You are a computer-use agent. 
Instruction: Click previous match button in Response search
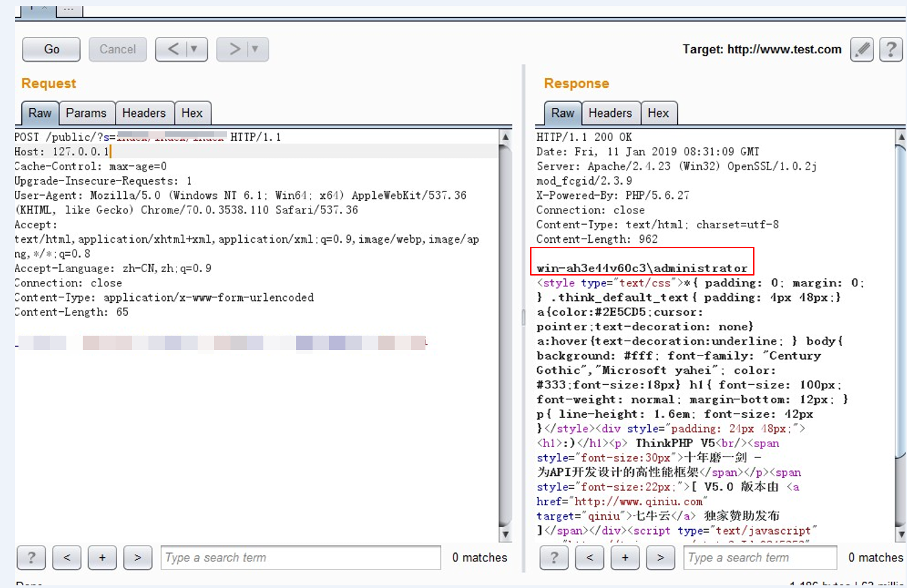(x=590, y=558)
